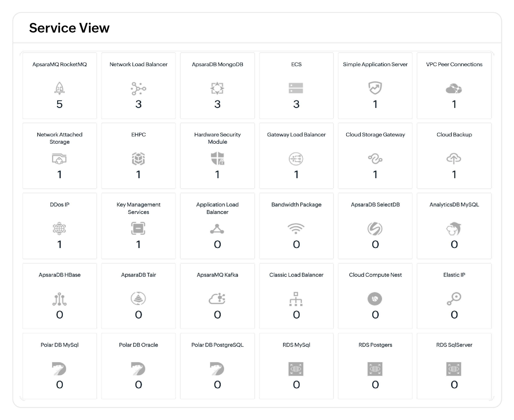Click the Hardware Security Module shield icon
The height and width of the screenshot is (420, 514).
coord(217,158)
